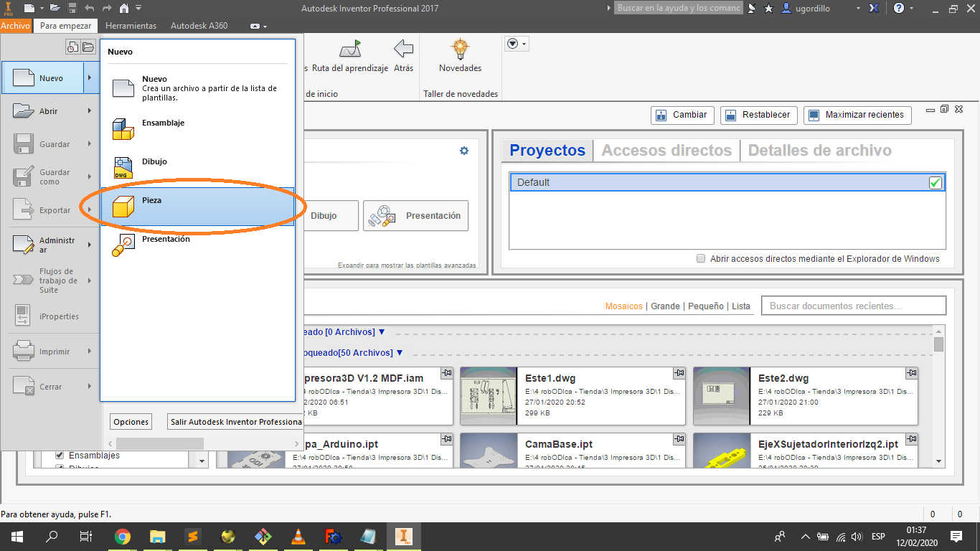This screenshot has width=980, height=551.
Task: Uncheck the Ensamblajes filter checkbox
Action: coord(60,456)
